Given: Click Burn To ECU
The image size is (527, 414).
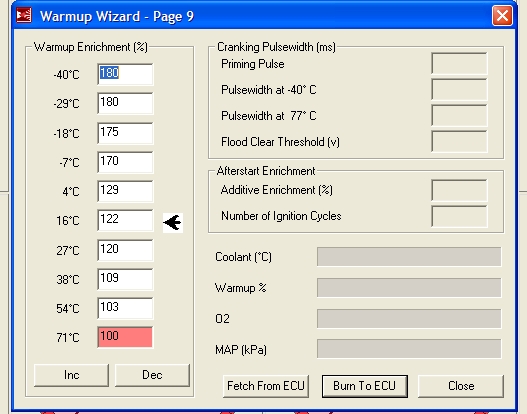Looking at the screenshot, I should (x=365, y=386).
